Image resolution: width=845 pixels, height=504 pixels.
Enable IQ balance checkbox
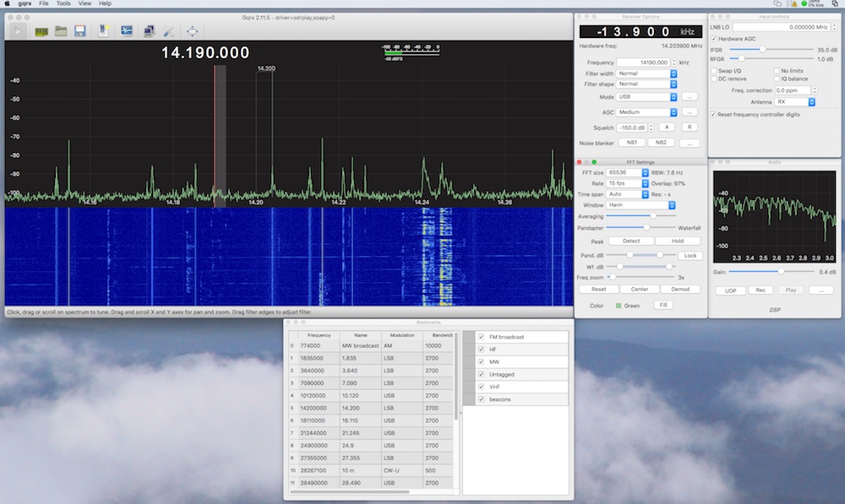(777, 79)
